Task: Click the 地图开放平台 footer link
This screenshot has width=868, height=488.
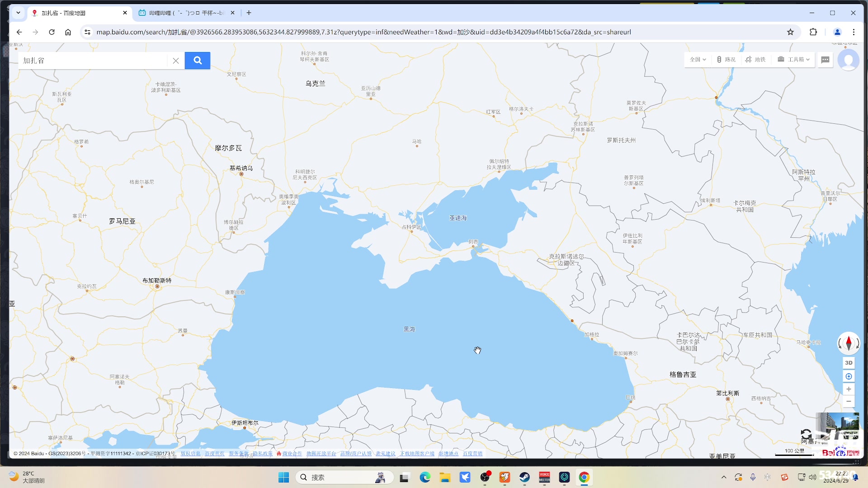Action: pyautogui.click(x=321, y=454)
